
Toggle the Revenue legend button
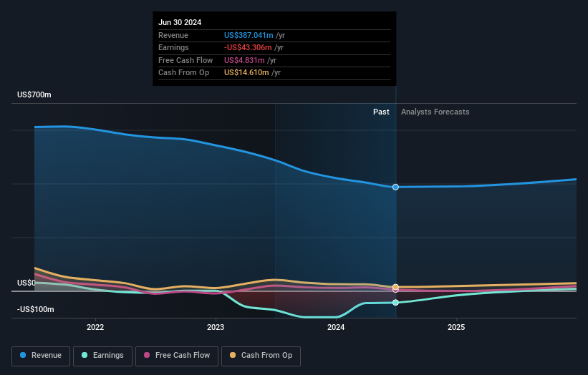tap(41, 356)
